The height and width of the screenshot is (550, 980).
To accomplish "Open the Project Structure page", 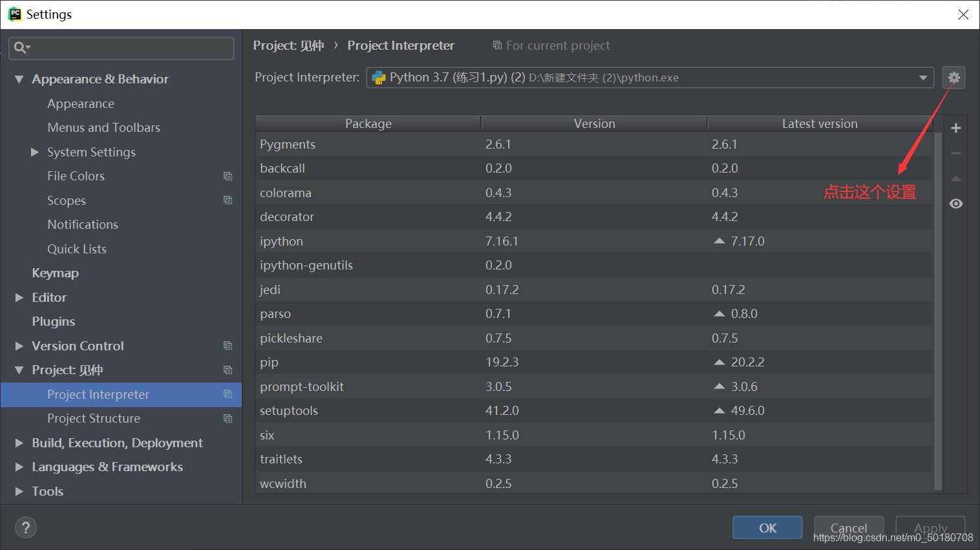I will point(94,418).
